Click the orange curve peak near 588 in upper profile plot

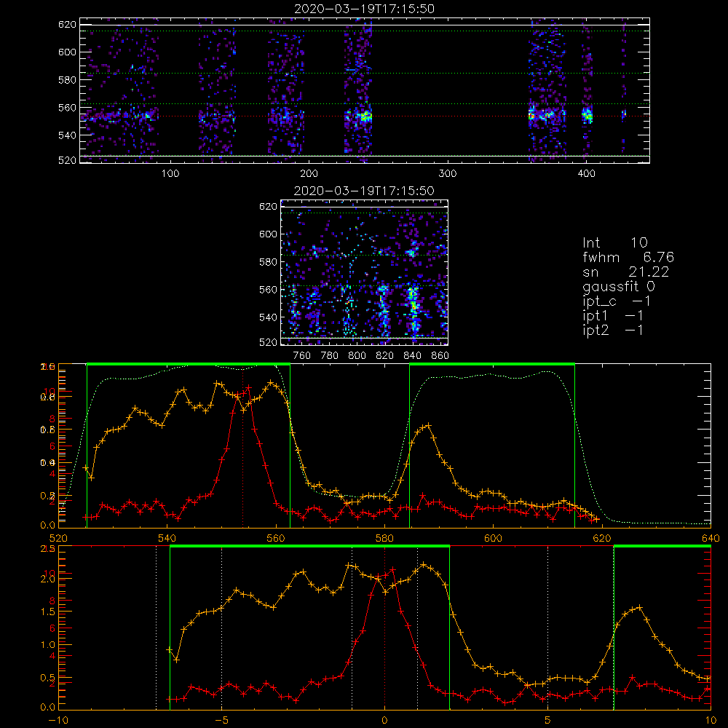[429, 425]
